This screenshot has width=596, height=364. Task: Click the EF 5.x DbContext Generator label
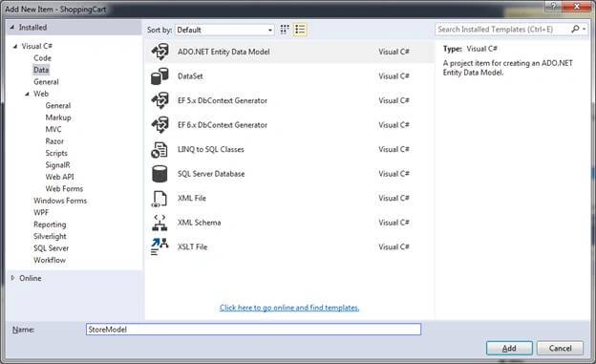coord(223,100)
